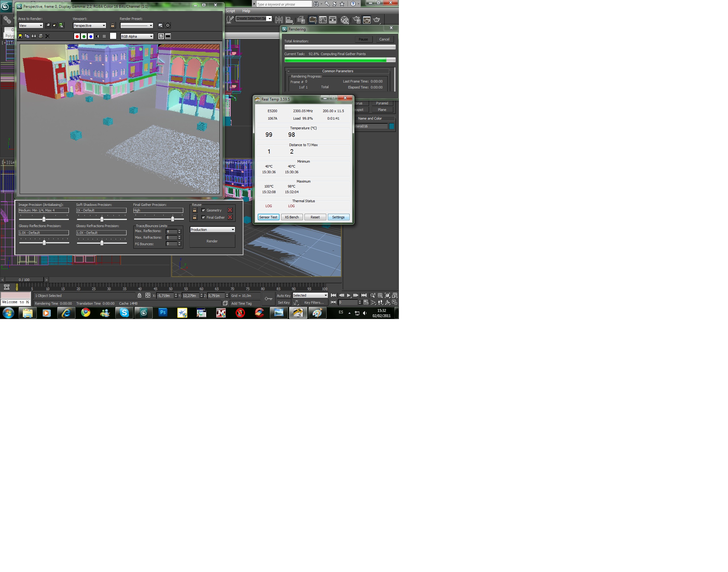Screen dimensions: 728x572
Task: Clear the rendered frame with X icon
Action: tap(48, 36)
